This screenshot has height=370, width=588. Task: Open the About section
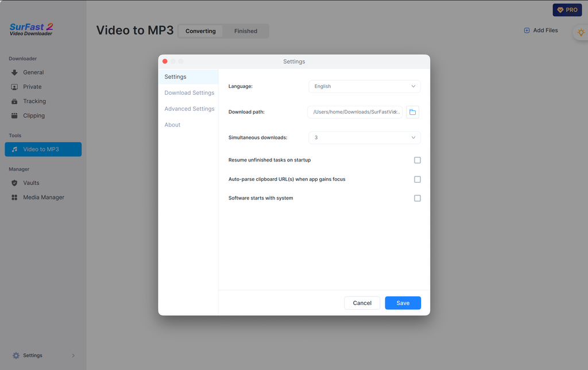172,125
